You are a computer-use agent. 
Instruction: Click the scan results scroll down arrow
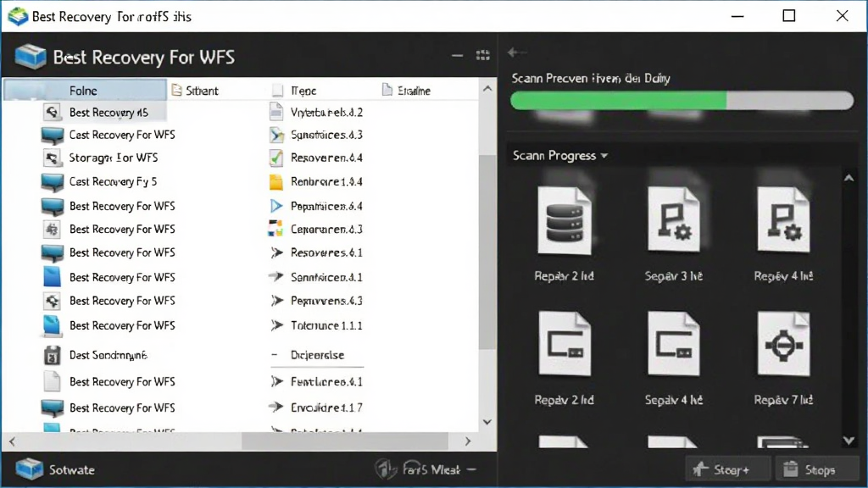849,441
